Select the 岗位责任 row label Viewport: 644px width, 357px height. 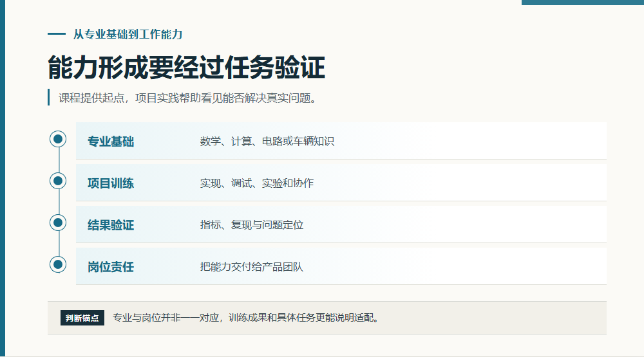[111, 267]
